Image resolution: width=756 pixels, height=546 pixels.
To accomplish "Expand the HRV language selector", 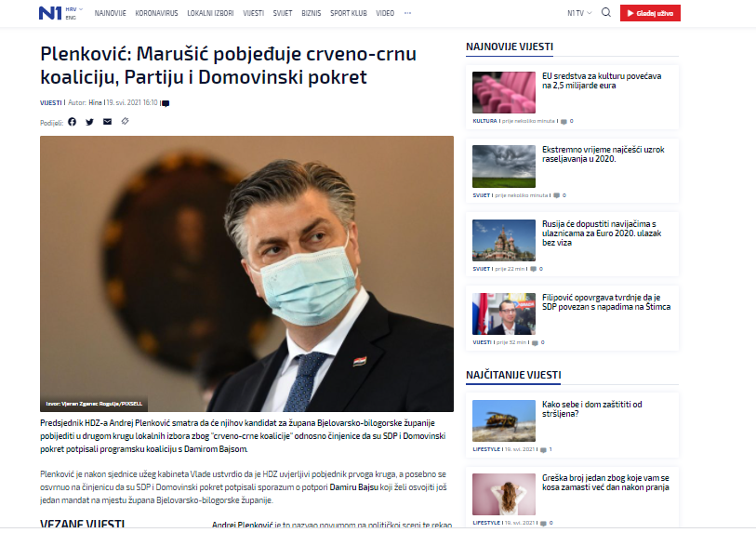I will pyautogui.click(x=73, y=9).
